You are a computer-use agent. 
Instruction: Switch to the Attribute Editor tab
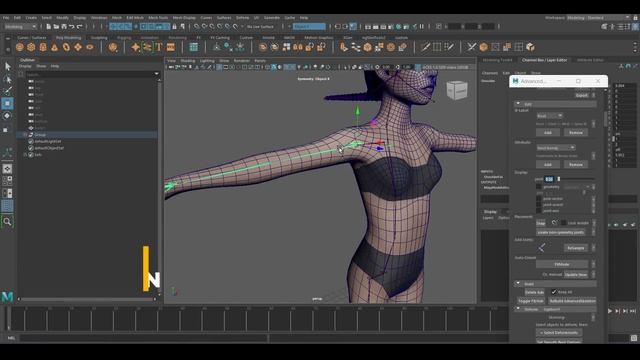(x=590, y=60)
